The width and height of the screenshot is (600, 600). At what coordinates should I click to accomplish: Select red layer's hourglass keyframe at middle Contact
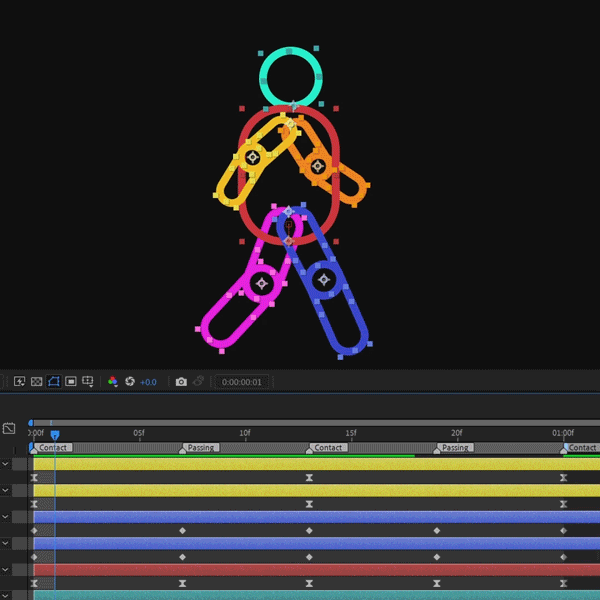click(309, 583)
